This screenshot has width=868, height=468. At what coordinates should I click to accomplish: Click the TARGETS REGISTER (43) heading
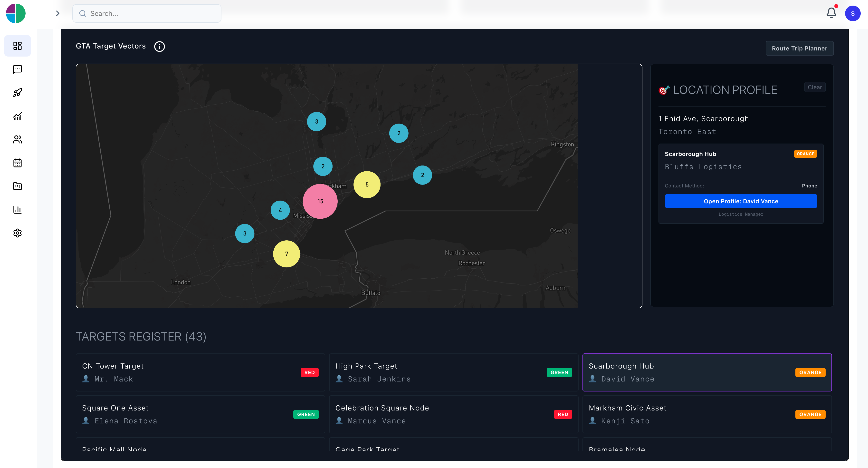[141, 337]
